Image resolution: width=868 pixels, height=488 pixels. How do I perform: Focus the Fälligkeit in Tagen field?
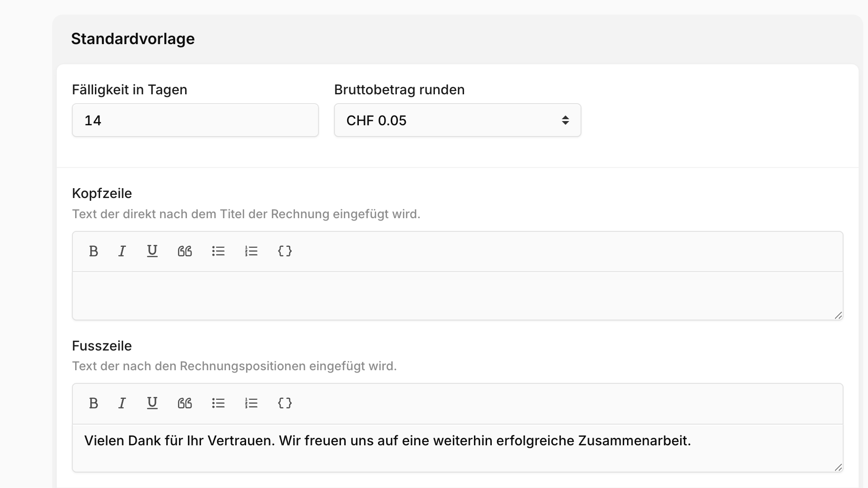click(195, 121)
